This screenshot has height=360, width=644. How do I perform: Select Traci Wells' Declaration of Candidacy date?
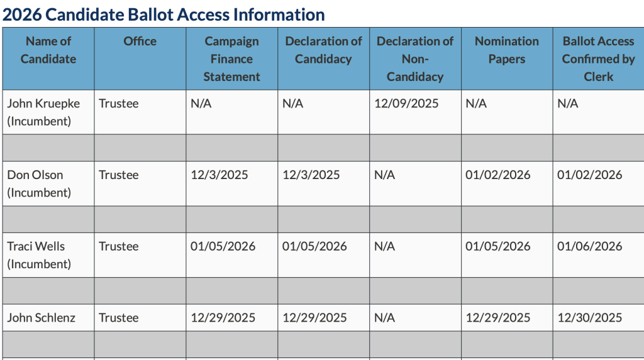coord(314,246)
